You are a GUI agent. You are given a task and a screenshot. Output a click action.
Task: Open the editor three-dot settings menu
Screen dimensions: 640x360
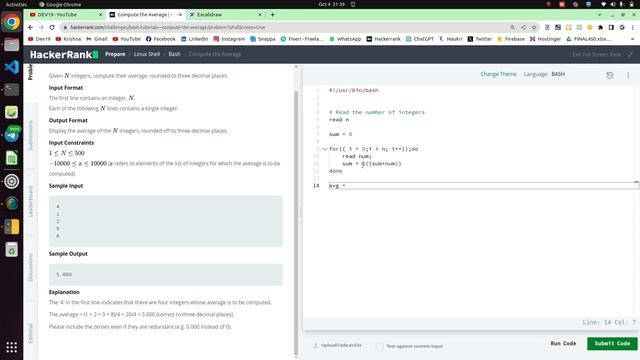click(x=628, y=75)
